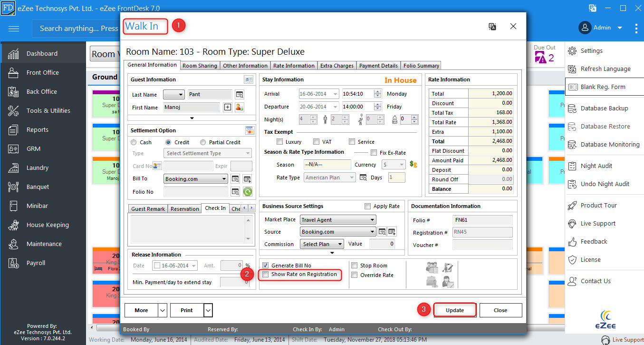The image size is (644, 345).
Task: Open guest profile picture icon
Action: [239, 107]
